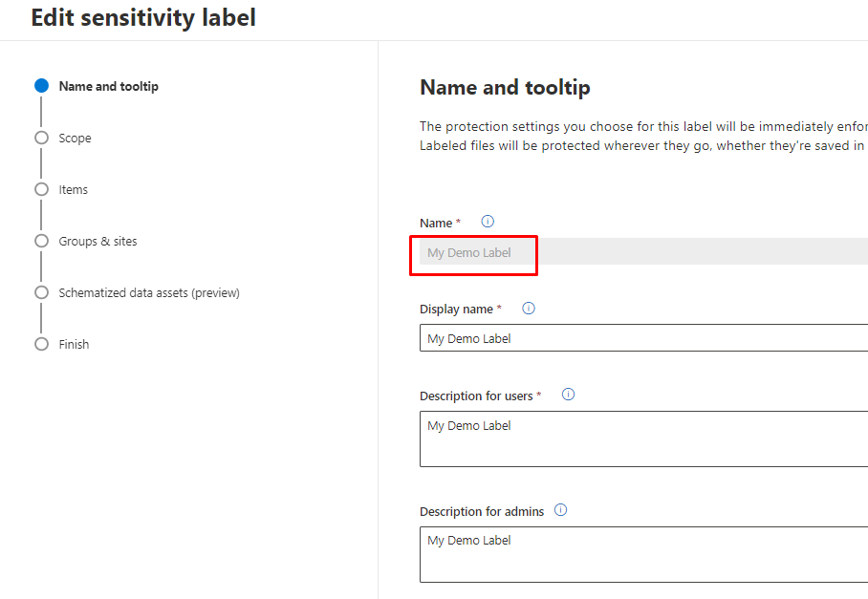Navigate to the Finish step label
Image resolution: width=868 pixels, height=599 pixels.
(74, 345)
